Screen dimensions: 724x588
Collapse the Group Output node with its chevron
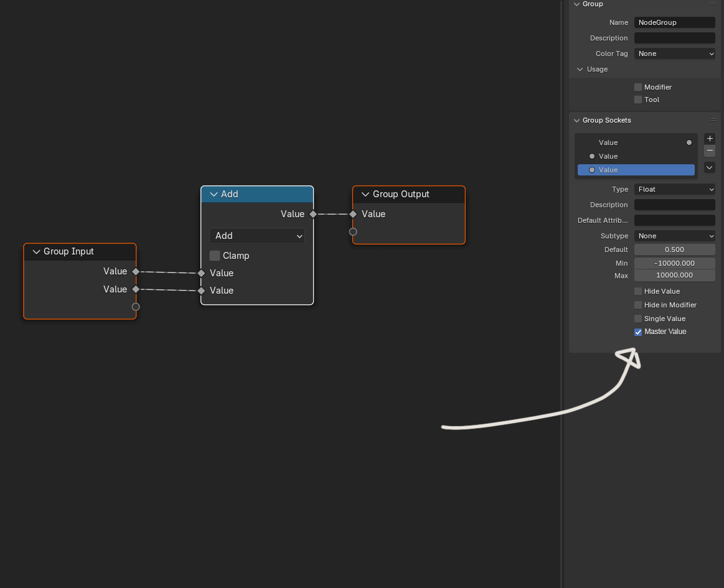[365, 194]
